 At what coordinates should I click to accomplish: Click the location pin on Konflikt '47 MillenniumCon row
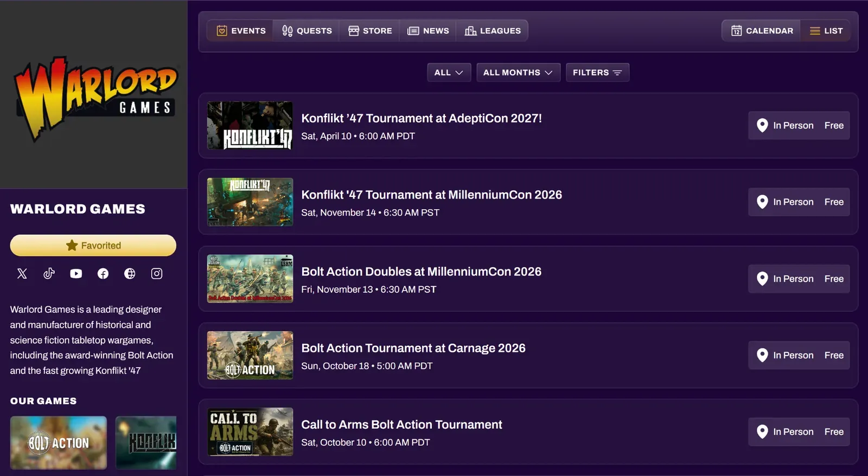point(762,202)
